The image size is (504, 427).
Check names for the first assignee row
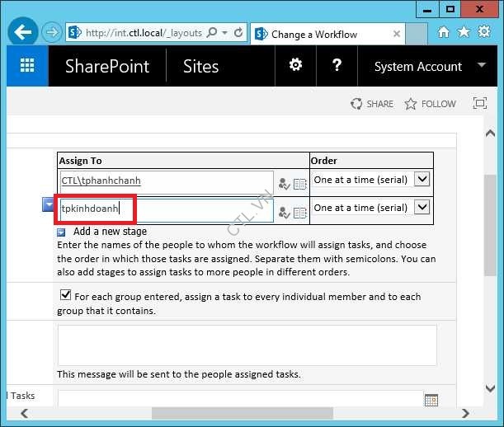(x=285, y=185)
